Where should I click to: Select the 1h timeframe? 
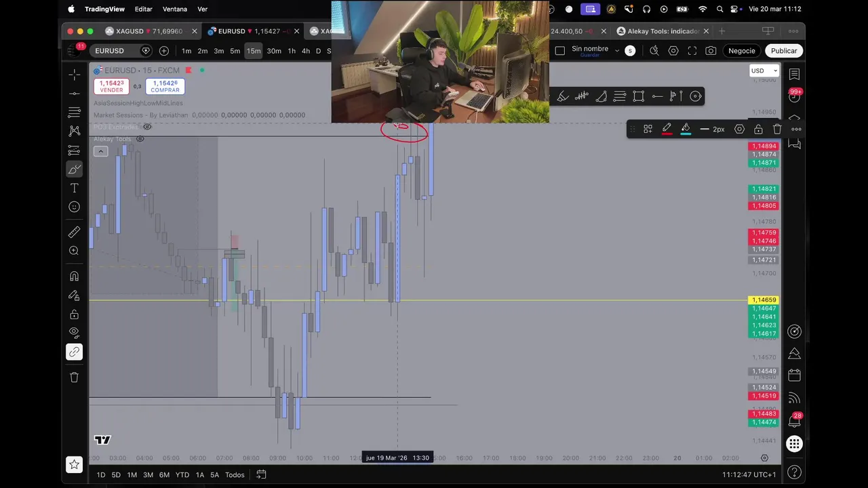[x=292, y=51]
